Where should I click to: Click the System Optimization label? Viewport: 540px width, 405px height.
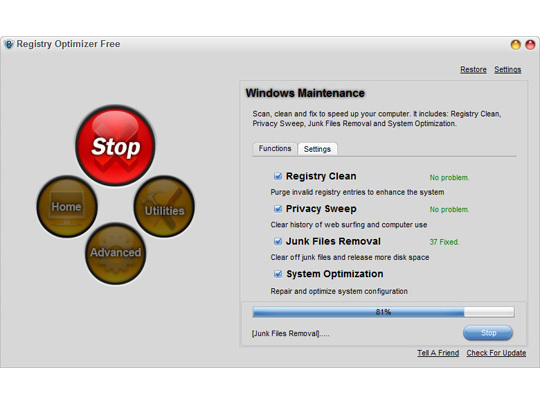click(335, 274)
